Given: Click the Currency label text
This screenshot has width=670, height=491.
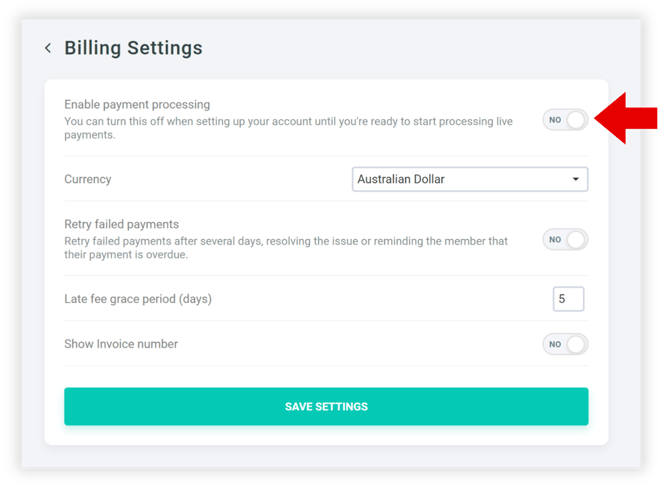Looking at the screenshot, I should (x=88, y=180).
